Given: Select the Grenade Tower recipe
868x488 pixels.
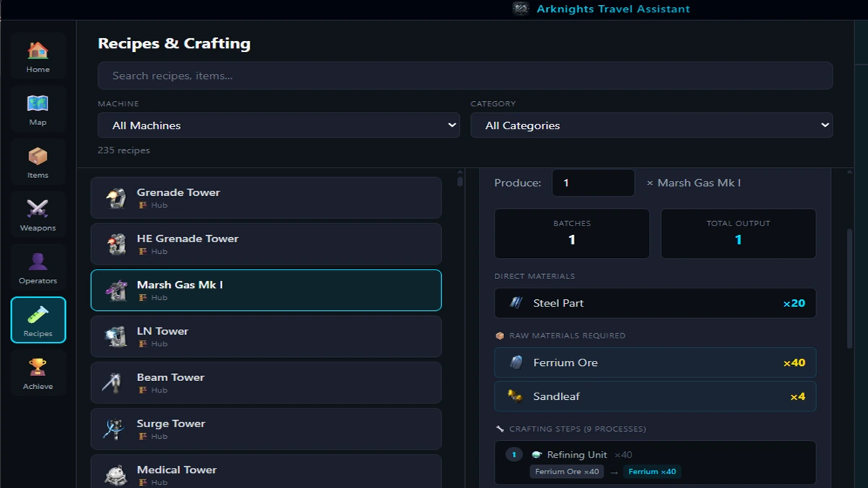Looking at the screenshot, I should (x=266, y=198).
